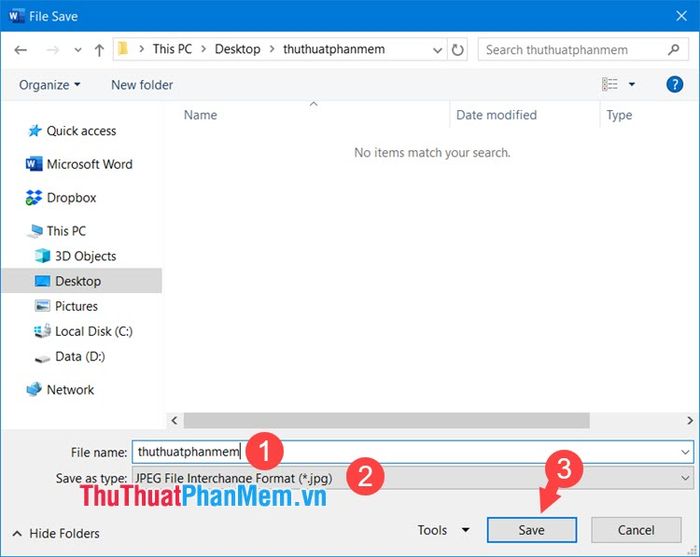Click the Up one level arrow
Screen dimensions: 700x557
[x=99, y=49]
